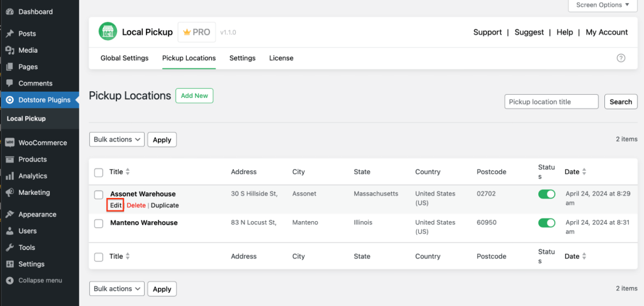
Task: Focus the Pickup location title search field
Action: point(551,102)
